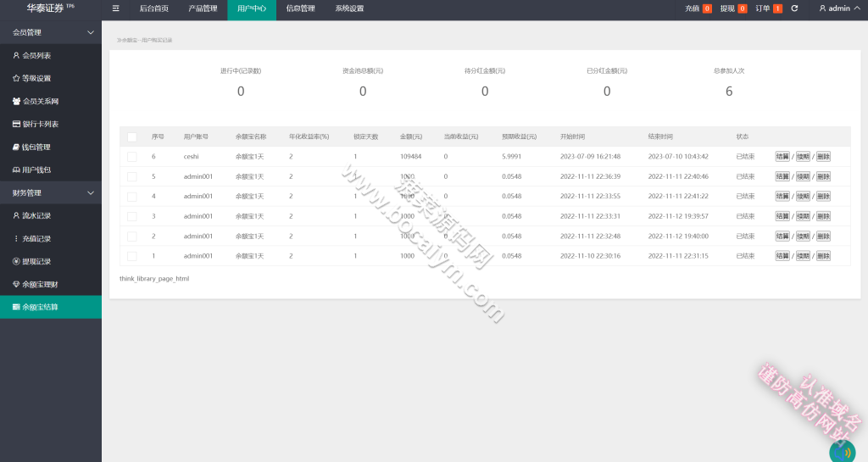868x462 pixels.
Task: Click the 提现 notification counter
Action: pyautogui.click(x=733, y=8)
